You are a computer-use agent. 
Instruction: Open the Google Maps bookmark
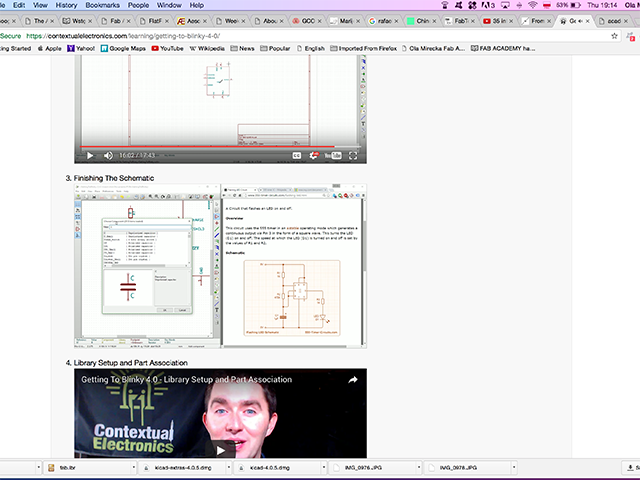[x=123, y=48]
